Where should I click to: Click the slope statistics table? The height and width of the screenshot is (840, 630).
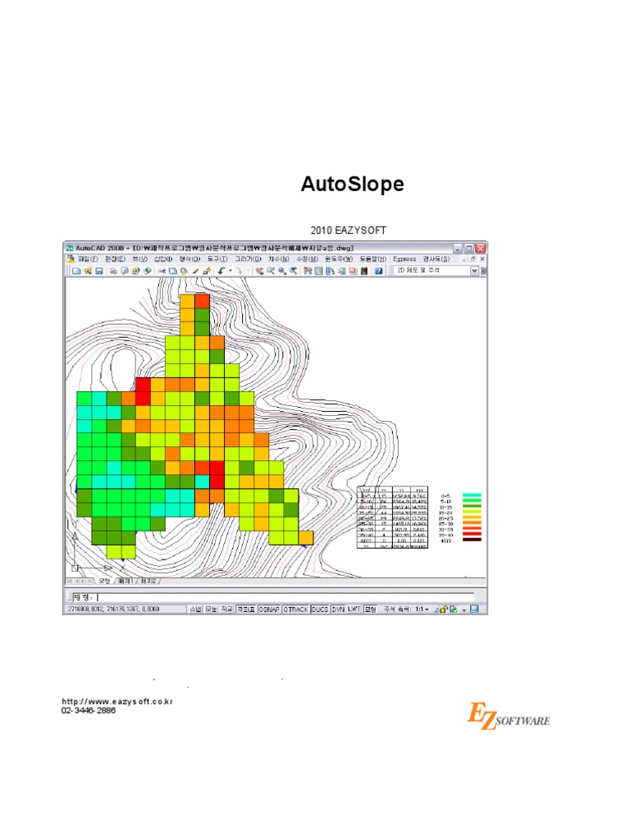click(393, 518)
